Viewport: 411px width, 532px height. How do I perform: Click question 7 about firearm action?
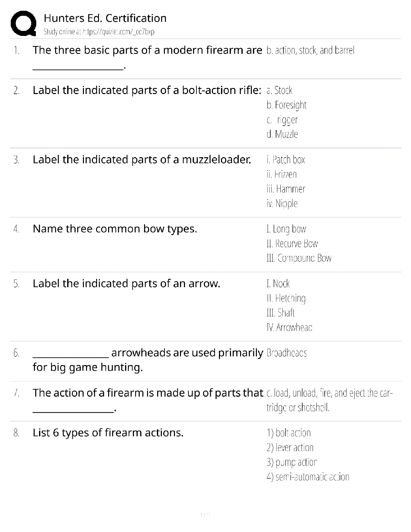pyautogui.click(x=148, y=393)
